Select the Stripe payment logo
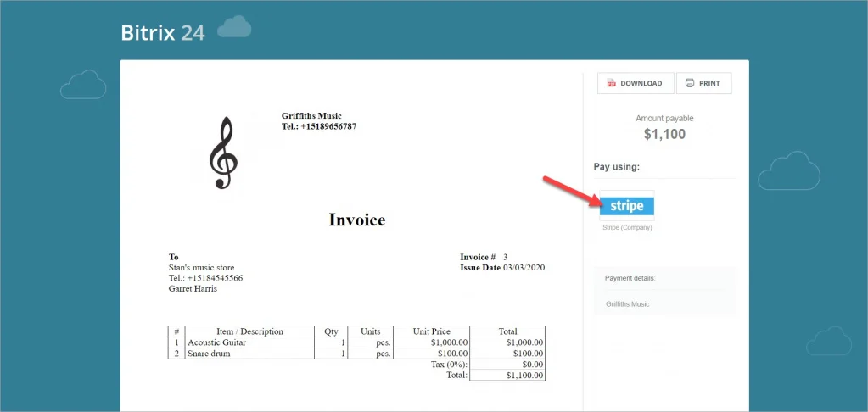The height and width of the screenshot is (412, 868). (x=627, y=206)
